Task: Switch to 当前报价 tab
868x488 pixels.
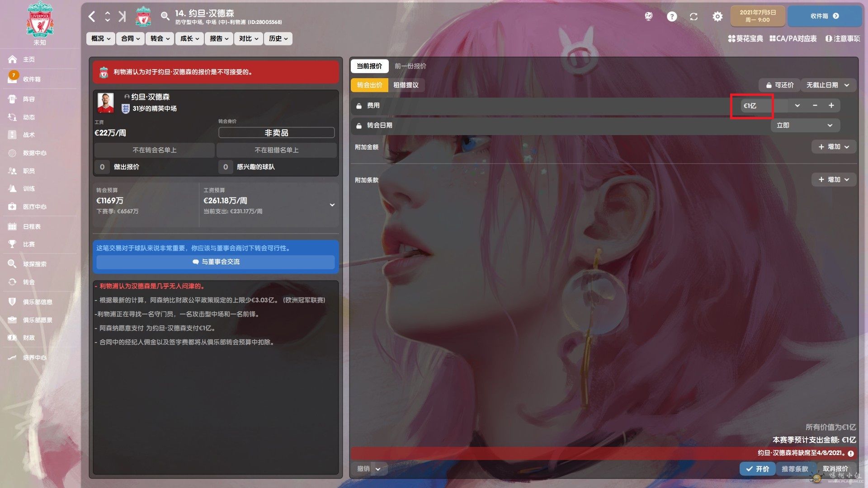Action: point(369,66)
